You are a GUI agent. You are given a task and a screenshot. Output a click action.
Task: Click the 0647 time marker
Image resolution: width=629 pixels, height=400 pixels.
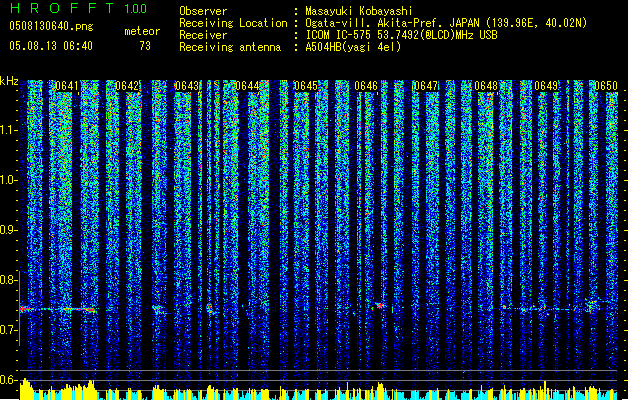click(426, 86)
